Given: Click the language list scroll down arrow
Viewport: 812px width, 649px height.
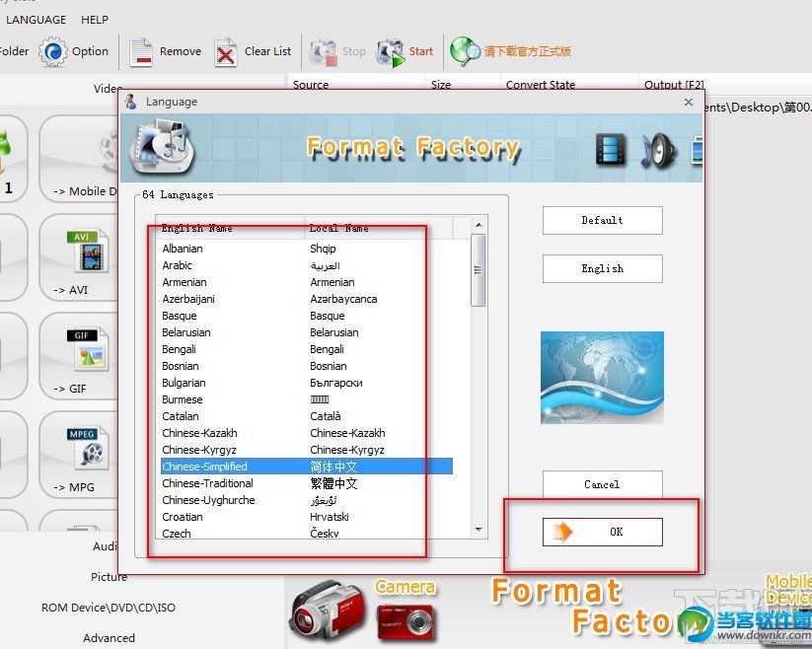Looking at the screenshot, I should (x=479, y=529).
